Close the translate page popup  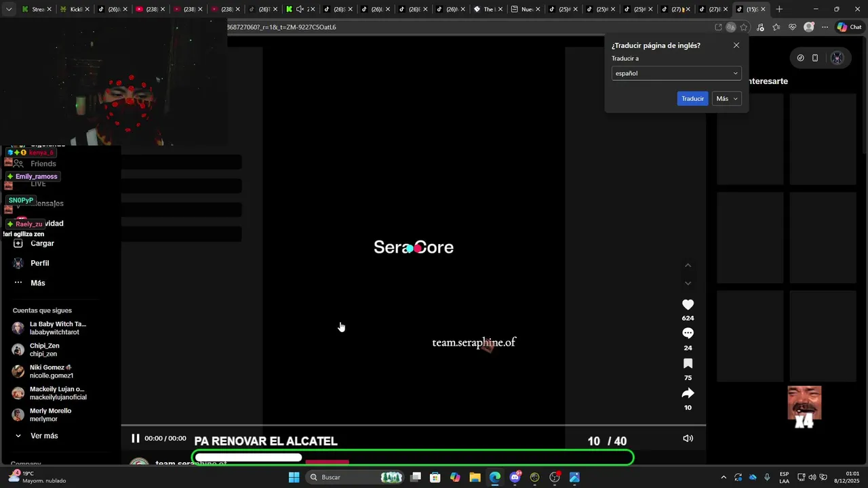(736, 45)
